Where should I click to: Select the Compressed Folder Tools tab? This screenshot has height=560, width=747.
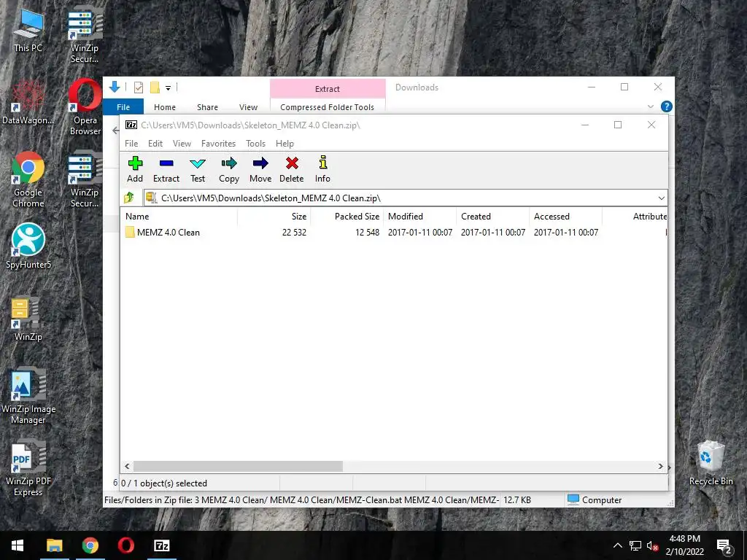328,107
